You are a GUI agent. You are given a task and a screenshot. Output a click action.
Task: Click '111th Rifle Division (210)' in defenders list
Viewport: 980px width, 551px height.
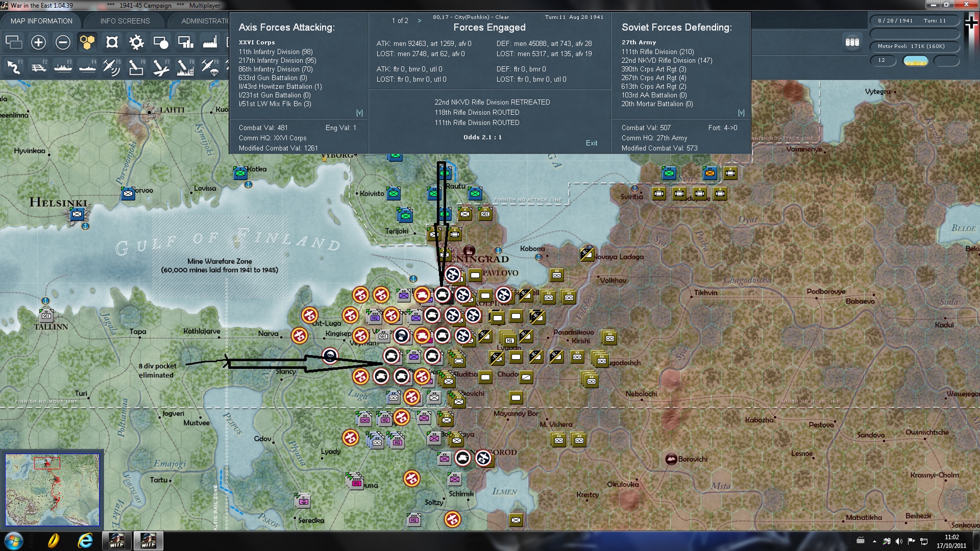point(658,52)
